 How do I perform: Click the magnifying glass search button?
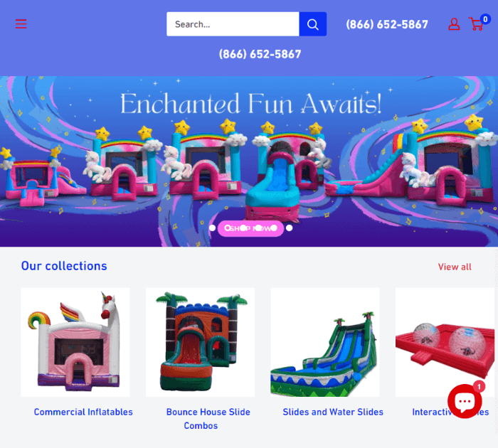pos(312,24)
